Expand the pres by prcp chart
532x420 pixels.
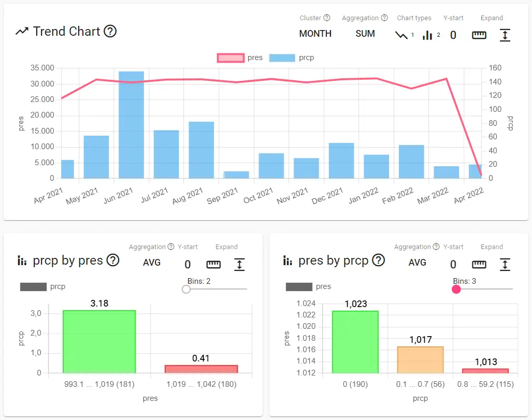coord(505,264)
